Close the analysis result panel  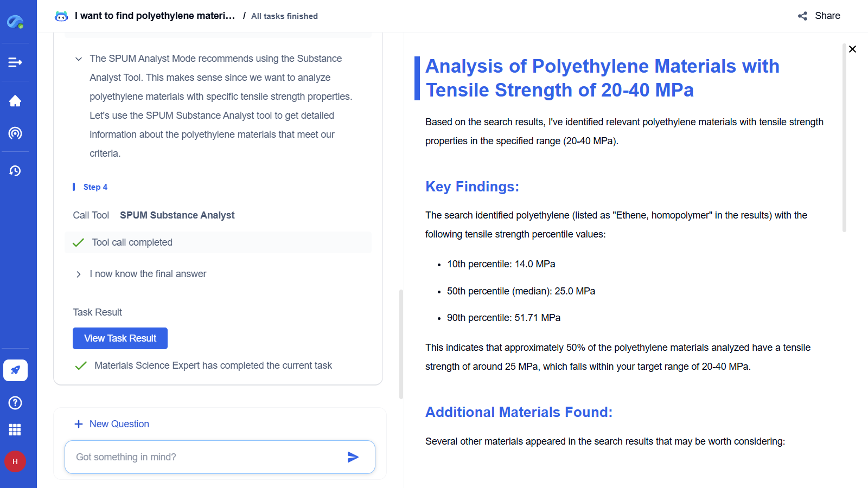852,49
